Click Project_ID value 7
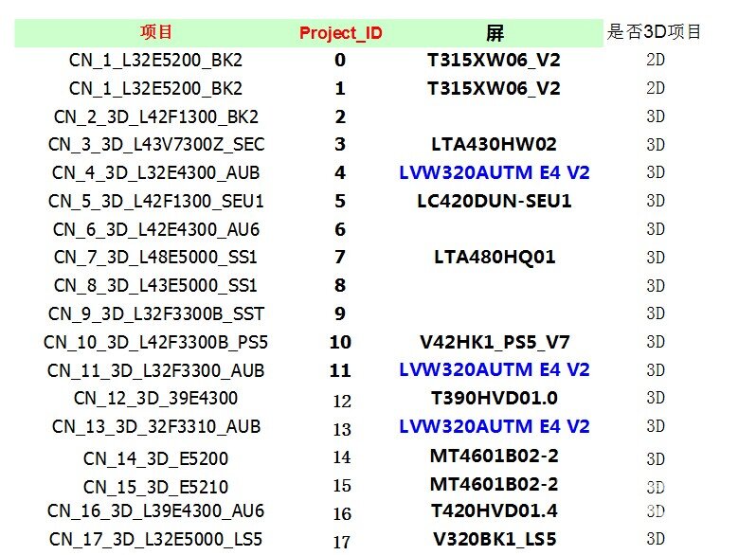The height and width of the screenshot is (555, 756). [x=340, y=257]
